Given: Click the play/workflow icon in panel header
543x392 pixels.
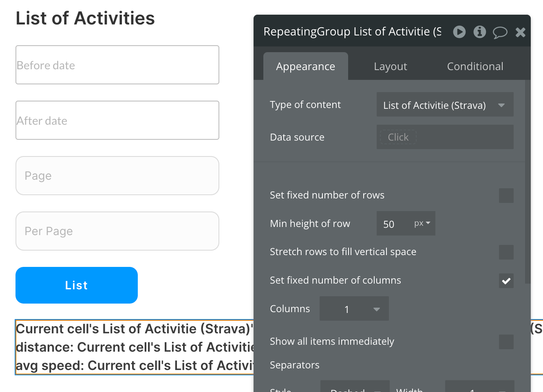Looking at the screenshot, I should coord(459,32).
